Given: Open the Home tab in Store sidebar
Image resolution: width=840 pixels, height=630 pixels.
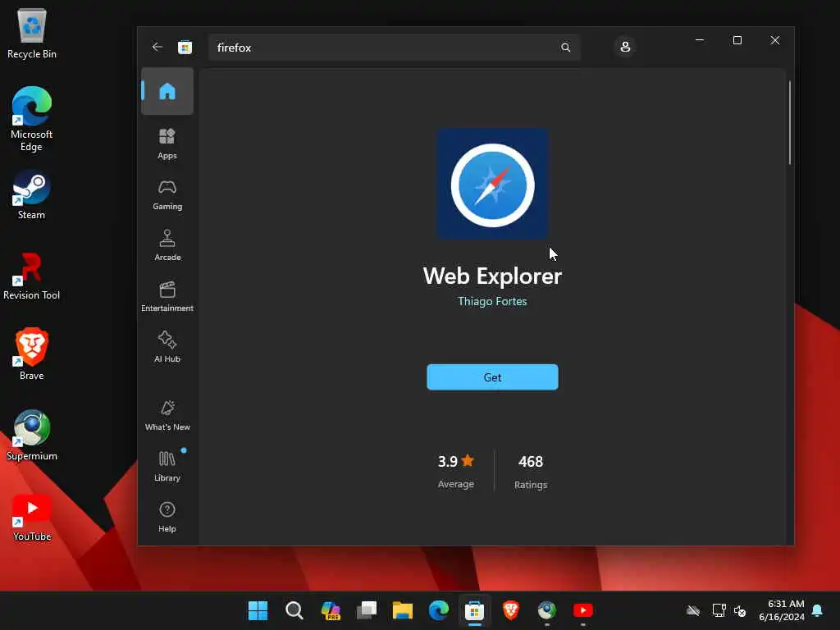Looking at the screenshot, I should pos(167,92).
